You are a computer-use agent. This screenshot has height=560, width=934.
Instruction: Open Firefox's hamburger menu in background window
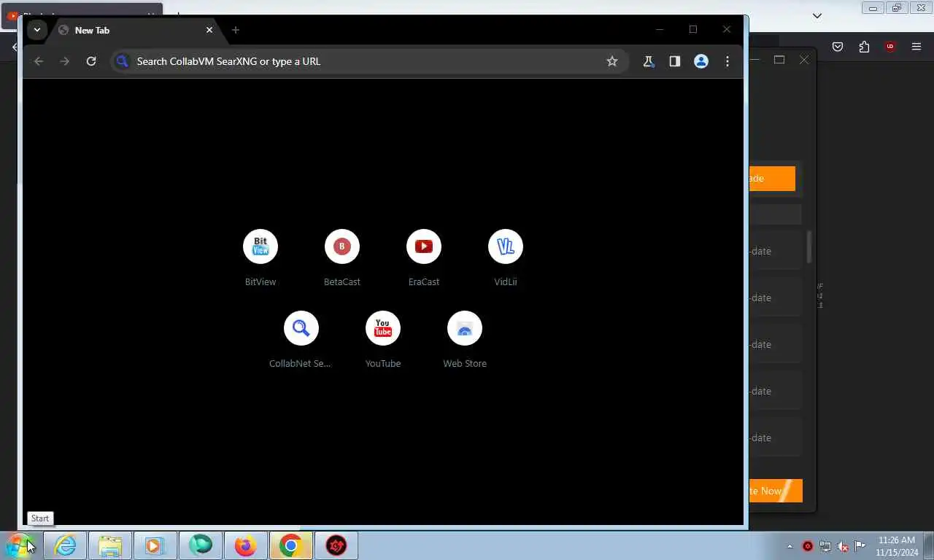coord(916,47)
